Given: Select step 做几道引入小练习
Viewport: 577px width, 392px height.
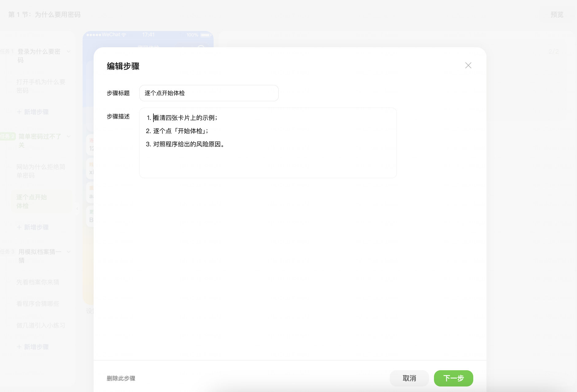Looking at the screenshot, I should (x=41, y=325).
